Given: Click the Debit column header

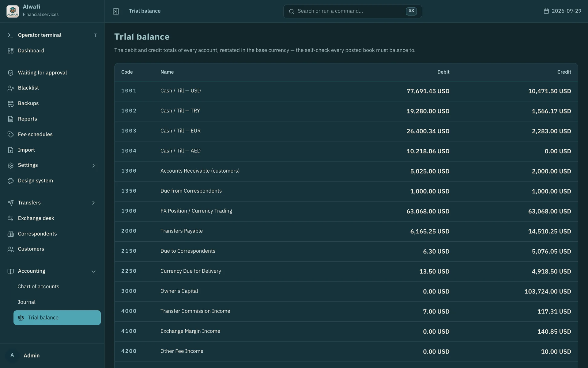Looking at the screenshot, I should coord(443,72).
